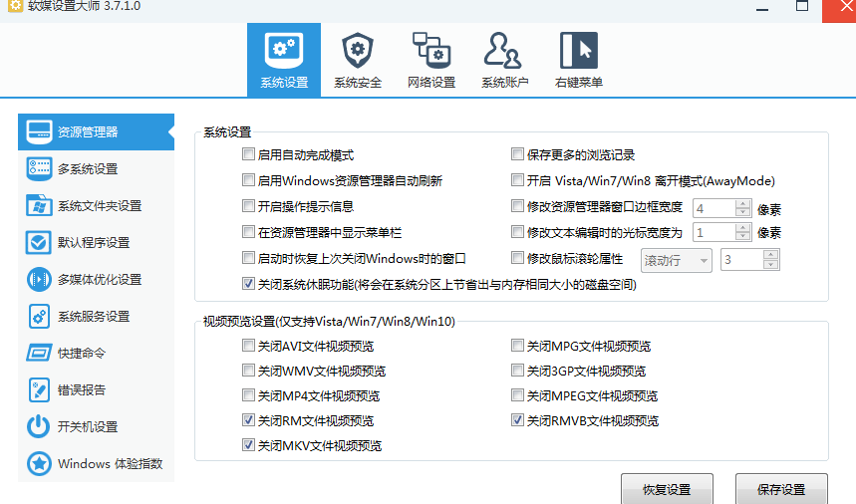The image size is (856, 504).
Task: Click the 恢复设置 button
Action: pyautogui.click(x=667, y=490)
